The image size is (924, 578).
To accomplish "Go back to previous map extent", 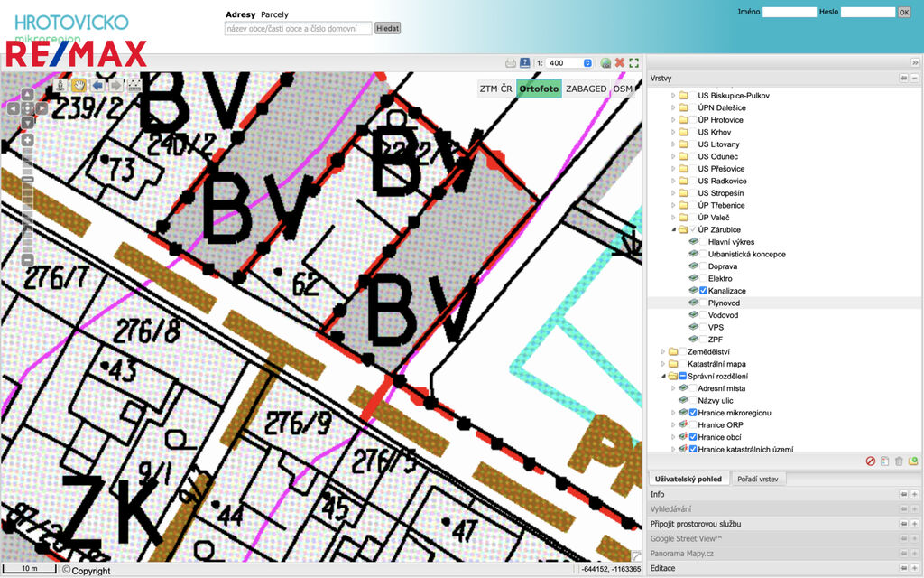I will [97, 85].
